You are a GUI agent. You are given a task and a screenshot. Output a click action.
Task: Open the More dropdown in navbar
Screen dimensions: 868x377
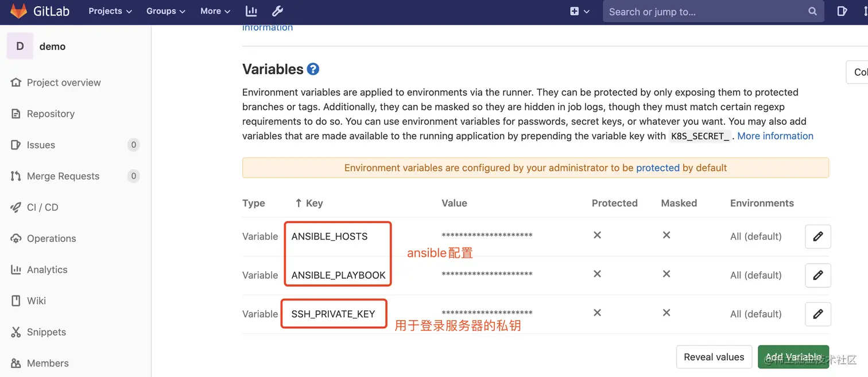(215, 11)
